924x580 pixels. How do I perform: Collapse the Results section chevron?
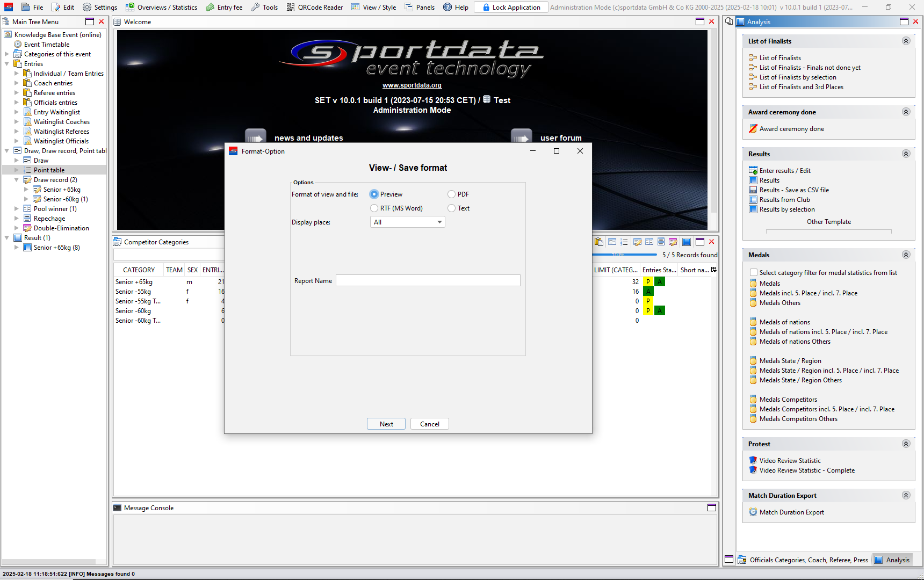point(906,154)
